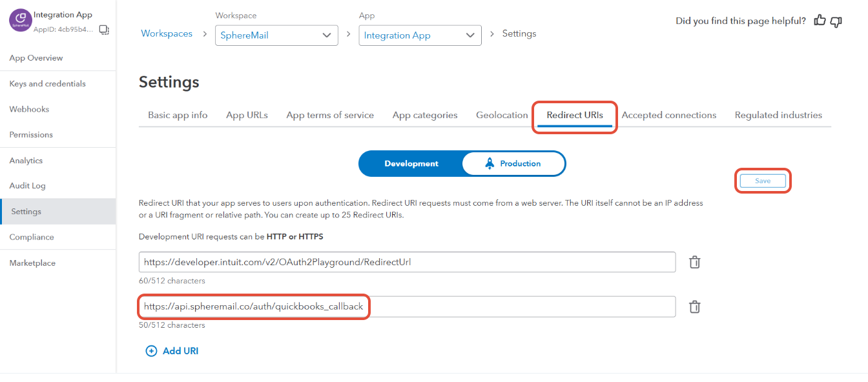Switch to Production environment

[513, 164]
